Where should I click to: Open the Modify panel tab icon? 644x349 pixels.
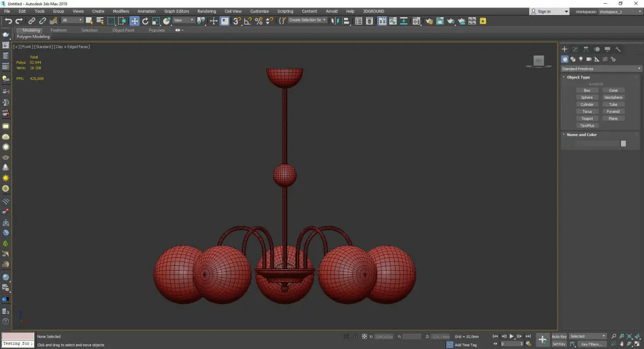(575, 49)
